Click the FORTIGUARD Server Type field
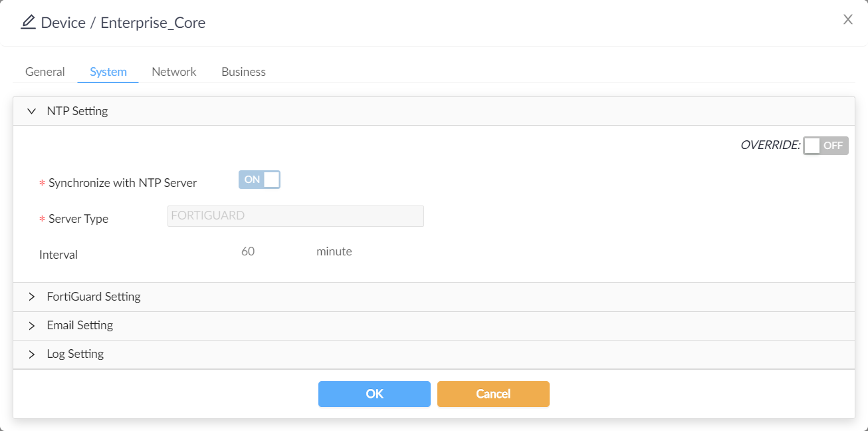Screen dimensions: 868x431 (x=295, y=215)
